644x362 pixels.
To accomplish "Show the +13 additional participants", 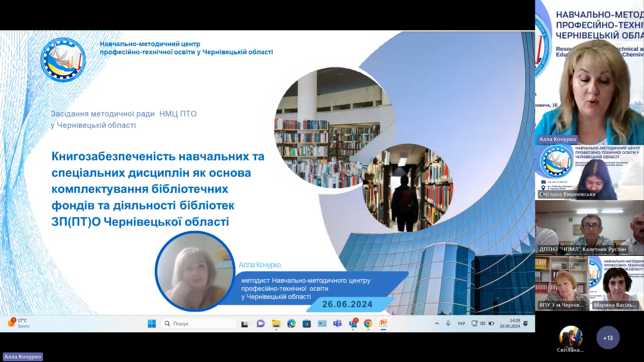I will point(608,338).
